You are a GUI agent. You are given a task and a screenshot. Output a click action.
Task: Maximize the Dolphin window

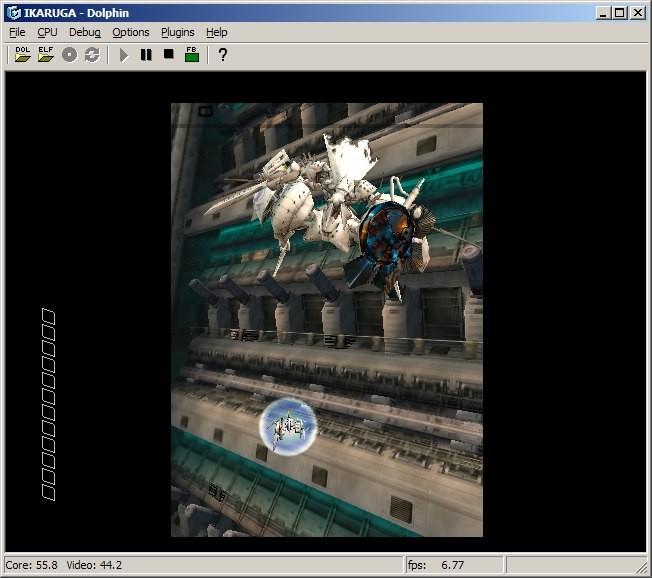click(x=620, y=13)
